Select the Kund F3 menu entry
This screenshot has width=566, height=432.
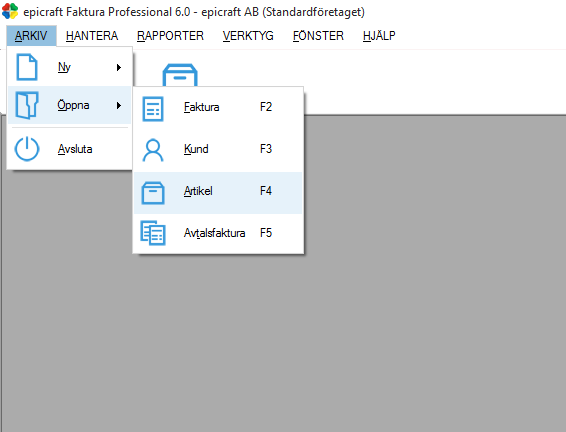click(x=218, y=149)
